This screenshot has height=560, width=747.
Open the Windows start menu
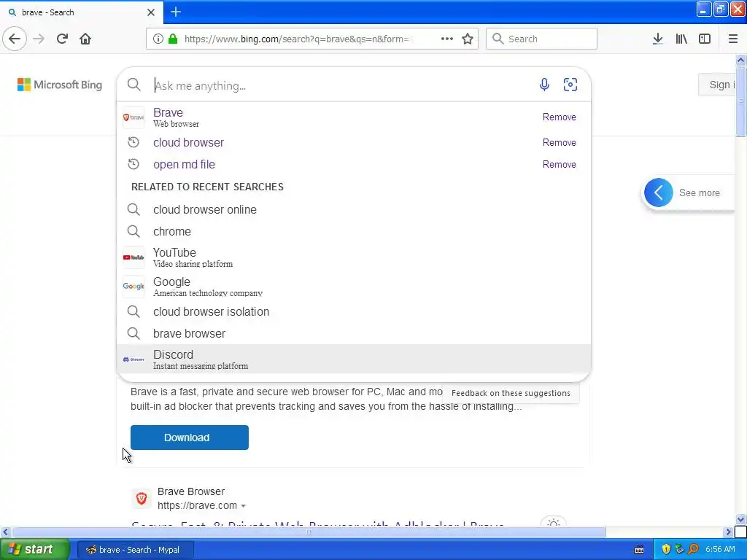coord(35,549)
